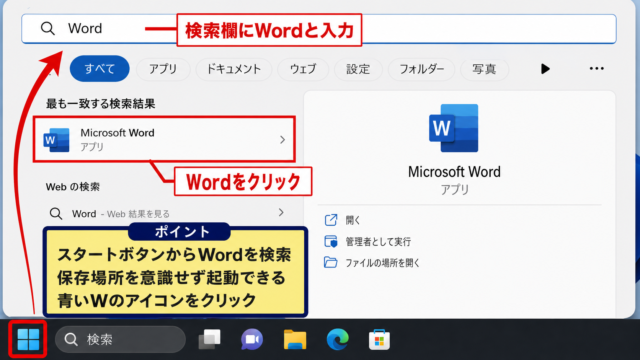Click the Windows Start button

click(x=28, y=339)
